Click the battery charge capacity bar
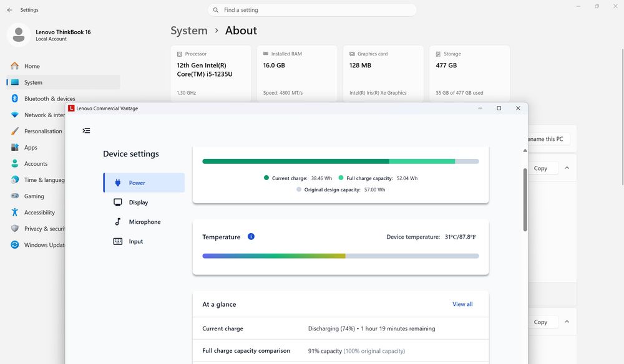Screen dimensions: 624x364 [341, 161]
